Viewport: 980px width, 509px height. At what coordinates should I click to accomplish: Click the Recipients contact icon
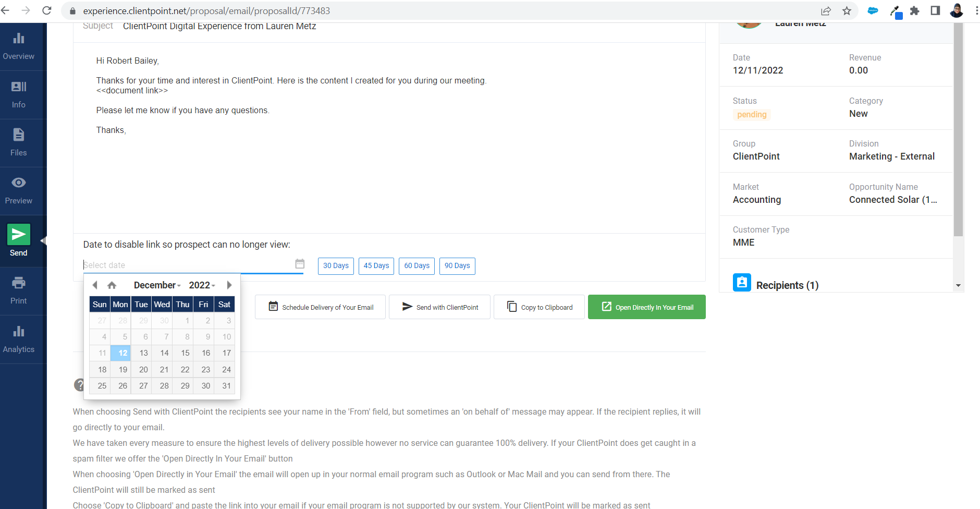pyautogui.click(x=742, y=283)
